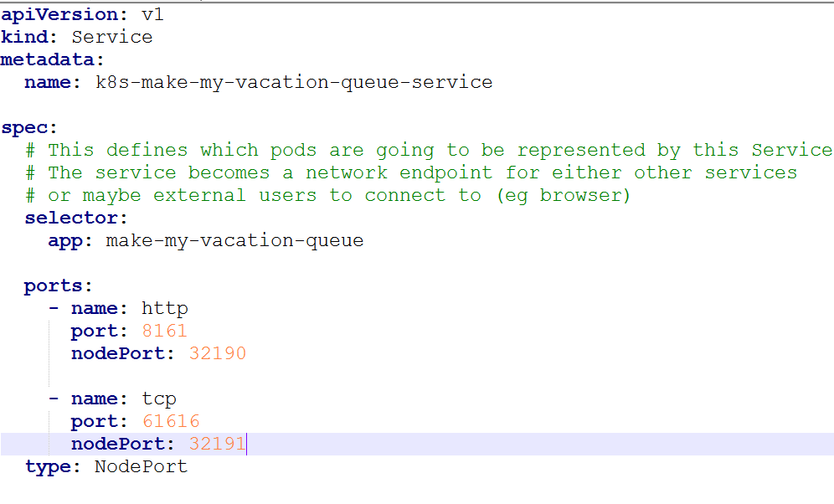Click the nodePort value 32191

coord(217,444)
